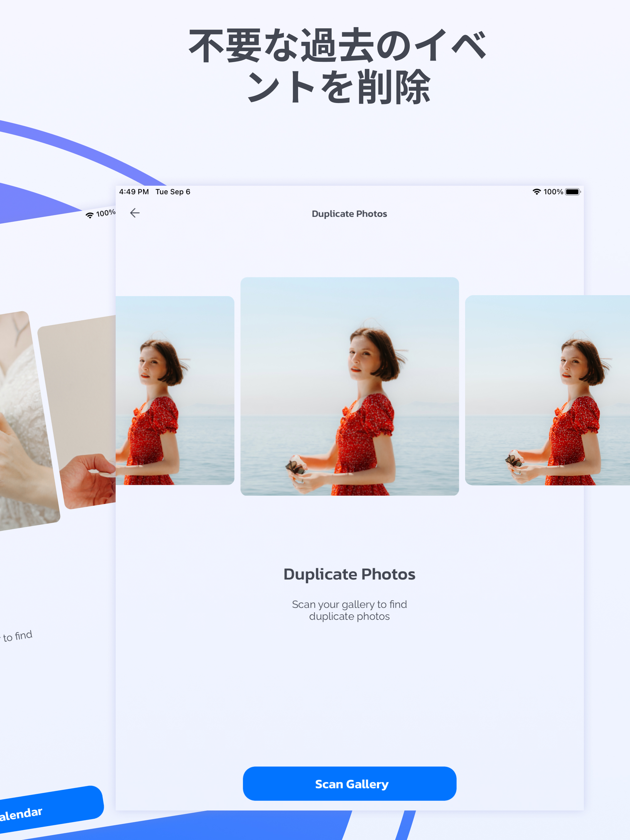Select the center duplicate photo

[349, 386]
